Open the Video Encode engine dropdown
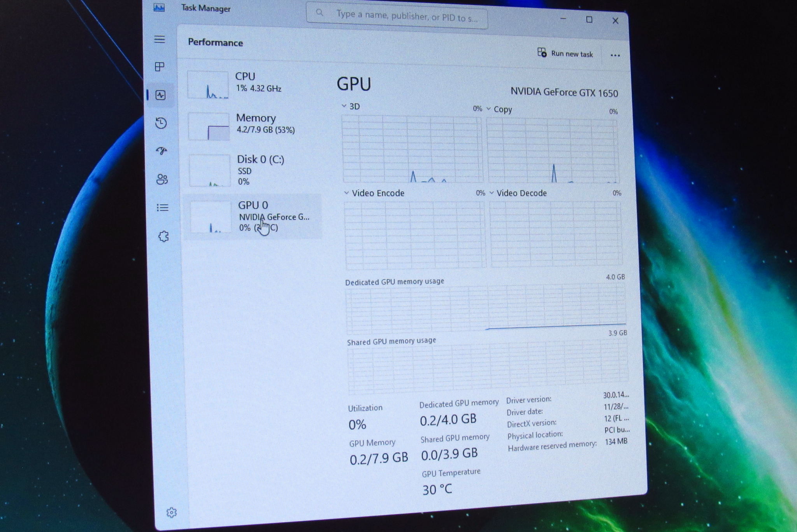Viewport: 797px width, 532px height. click(x=374, y=193)
